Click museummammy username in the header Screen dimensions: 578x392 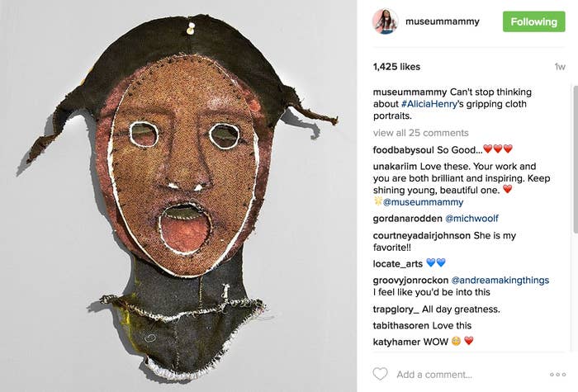[443, 21]
